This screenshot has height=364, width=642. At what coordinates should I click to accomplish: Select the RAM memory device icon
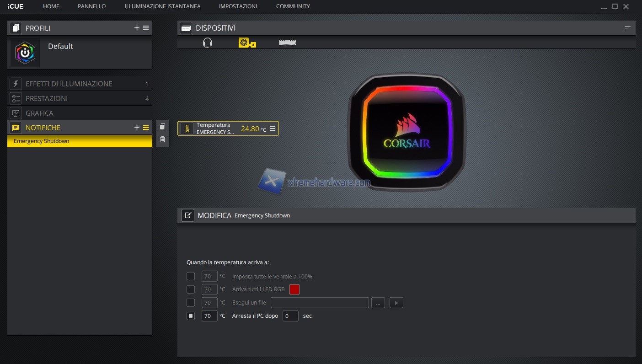click(x=287, y=43)
